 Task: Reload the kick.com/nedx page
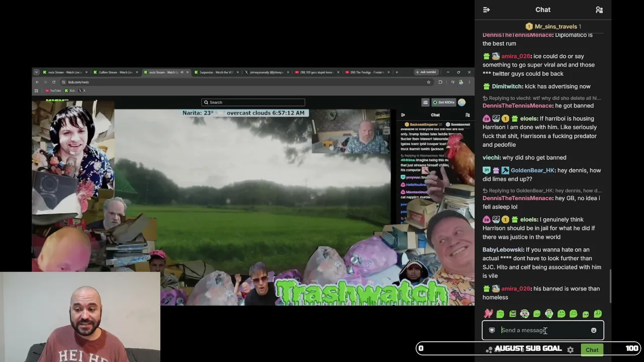pyautogui.click(x=54, y=82)
